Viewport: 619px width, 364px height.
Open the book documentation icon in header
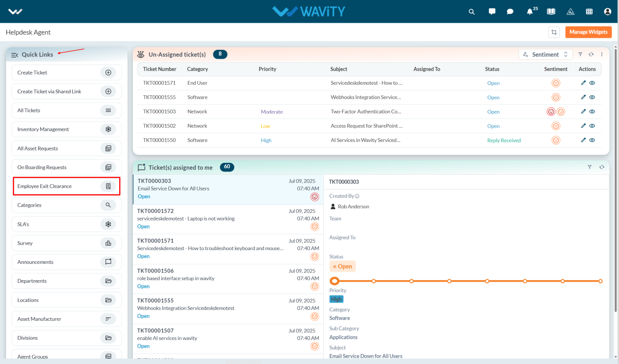[x=551, y=12]
